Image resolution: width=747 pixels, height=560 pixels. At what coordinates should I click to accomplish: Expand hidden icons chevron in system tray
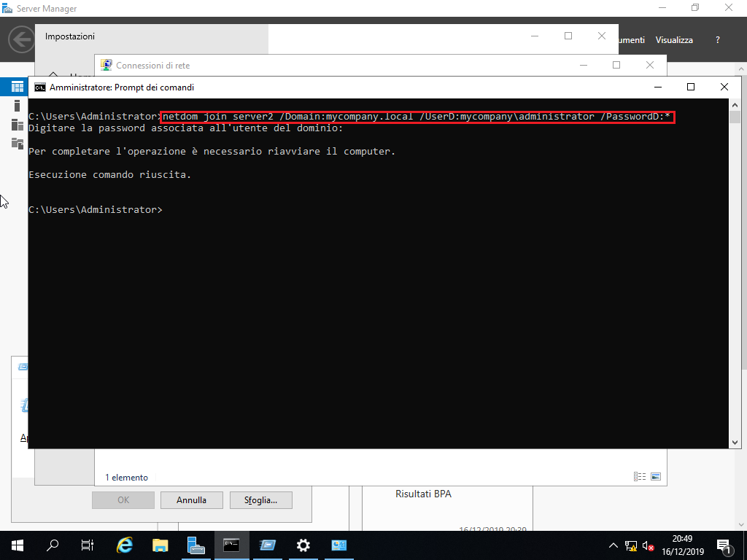pos(614,545)
